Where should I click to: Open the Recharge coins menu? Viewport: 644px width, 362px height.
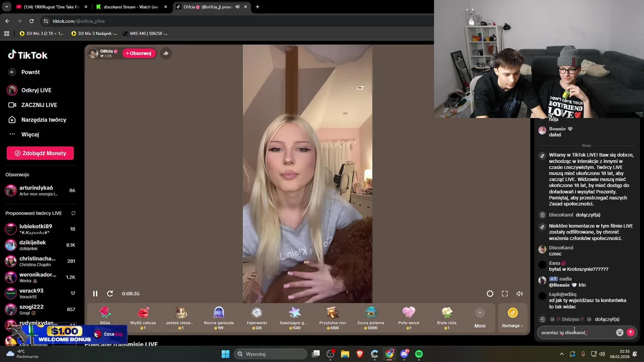(512, 318)
